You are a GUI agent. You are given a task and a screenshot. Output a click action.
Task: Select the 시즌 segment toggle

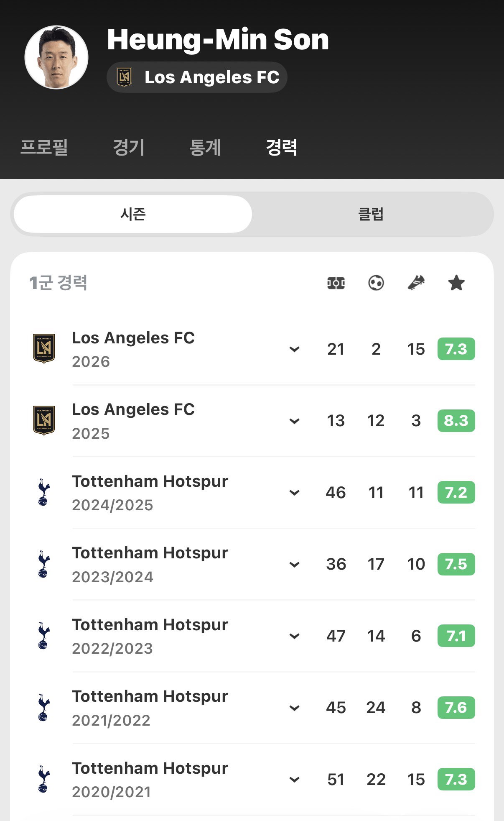[133, 214]
